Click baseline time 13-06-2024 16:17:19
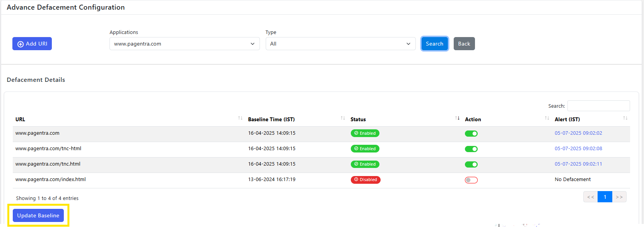 [272, 180]
